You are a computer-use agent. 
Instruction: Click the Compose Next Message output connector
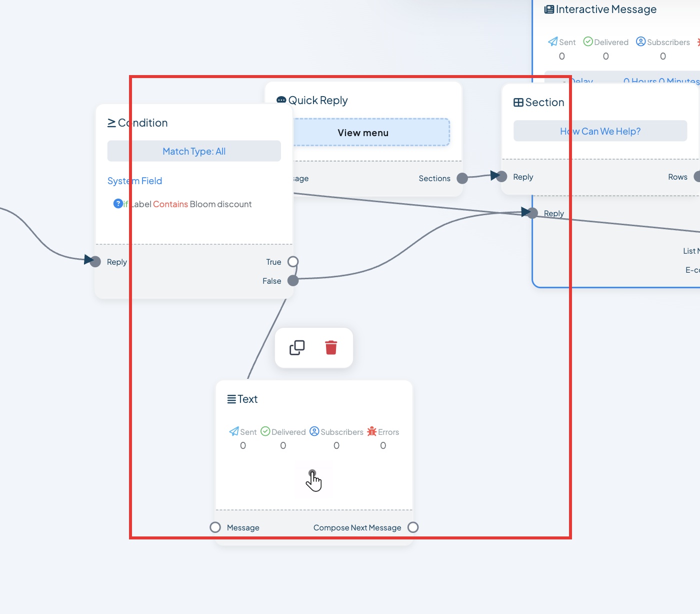click(x=413, y=527)
